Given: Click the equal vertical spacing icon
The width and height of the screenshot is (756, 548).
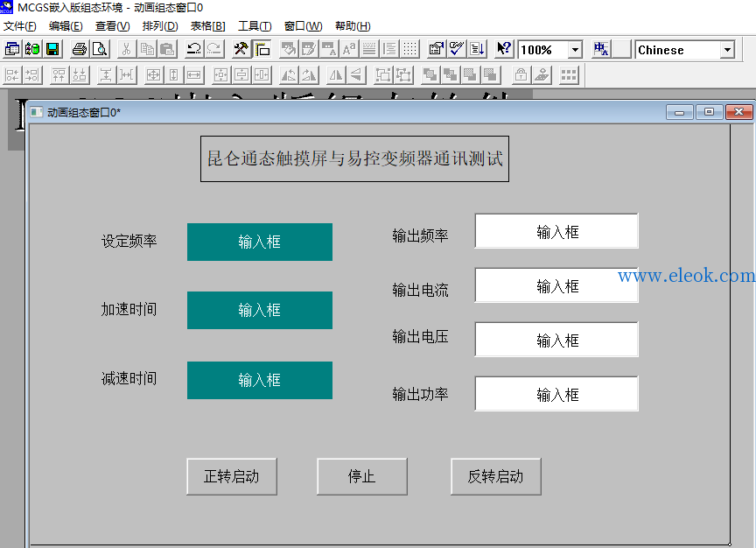Looking at the screenshot, I should pos(106,75).
